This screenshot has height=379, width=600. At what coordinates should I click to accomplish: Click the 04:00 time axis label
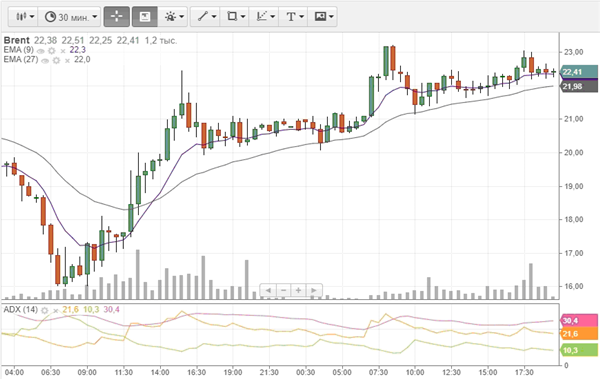14,372
